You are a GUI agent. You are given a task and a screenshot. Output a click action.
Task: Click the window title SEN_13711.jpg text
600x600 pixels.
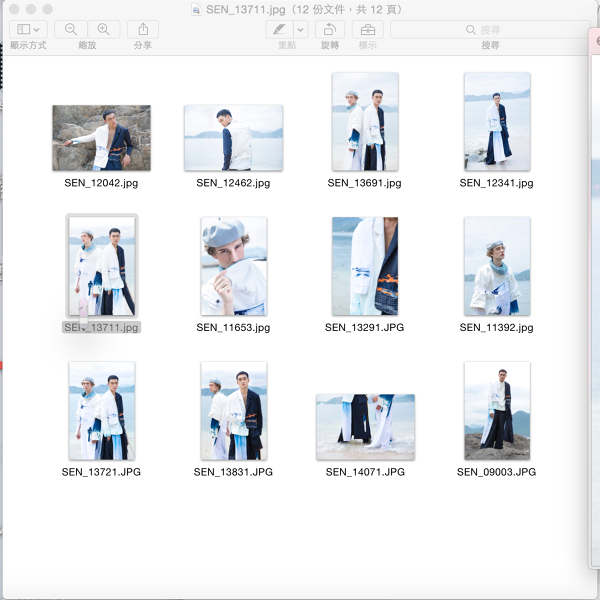tap(246, 10)
